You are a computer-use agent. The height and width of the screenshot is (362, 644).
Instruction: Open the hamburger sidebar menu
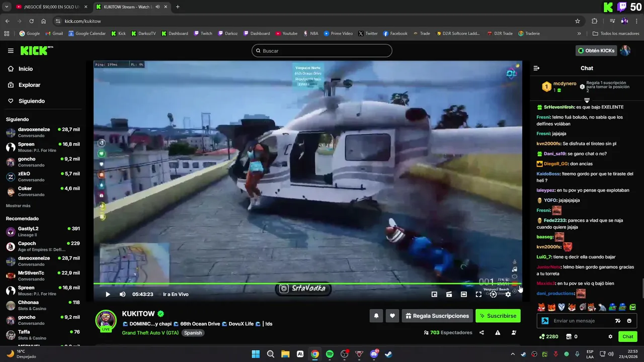[x=11, y=51]
